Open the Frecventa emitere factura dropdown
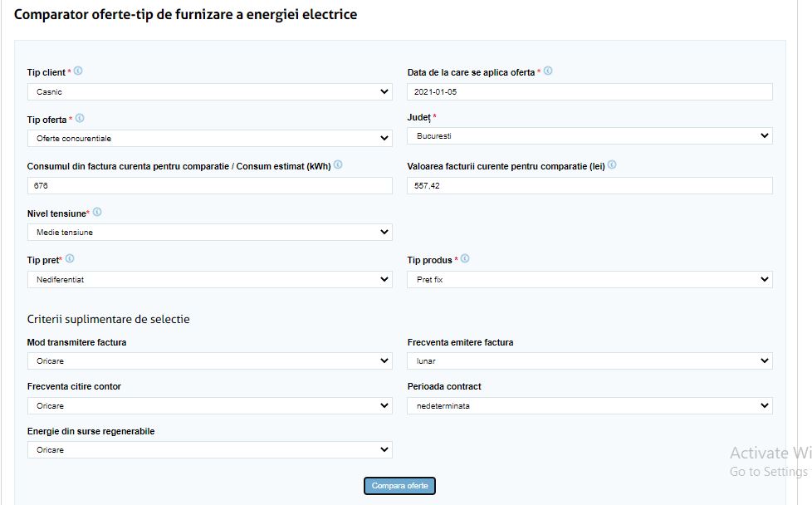 pyautogui.click(x=589, y=361)
